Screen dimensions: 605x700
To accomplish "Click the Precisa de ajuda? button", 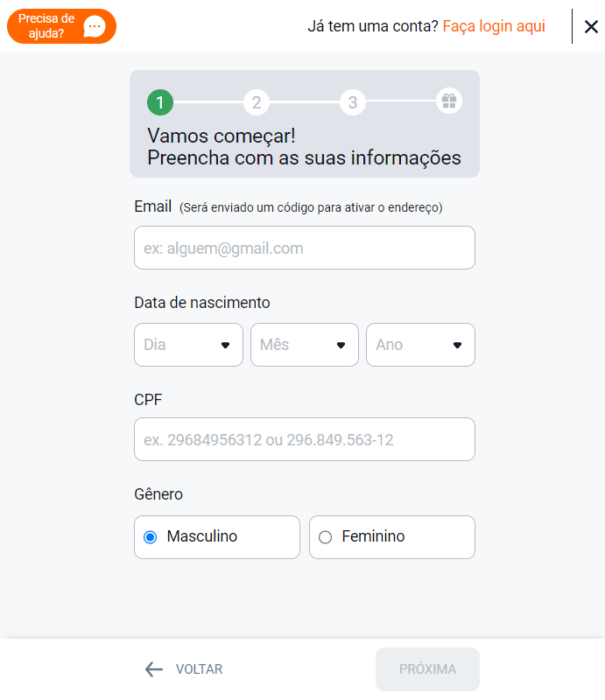I will (x=61, y=26).
